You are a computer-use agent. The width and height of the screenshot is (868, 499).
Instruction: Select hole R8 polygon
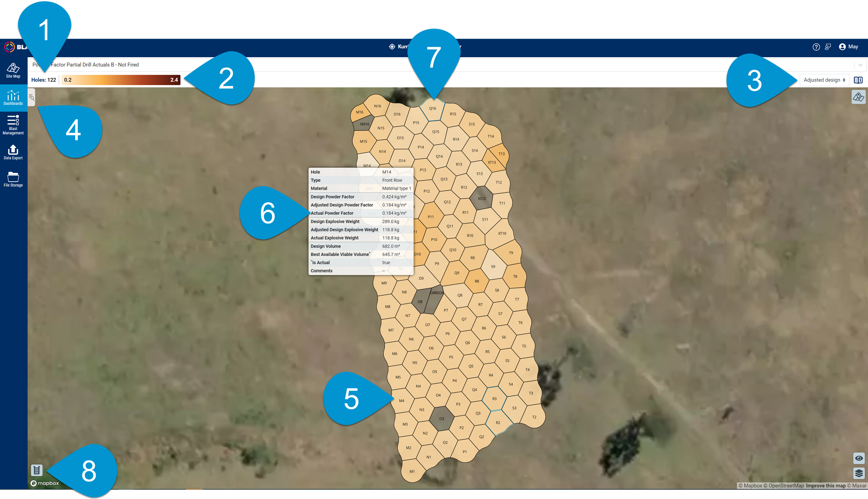(476, 281)
